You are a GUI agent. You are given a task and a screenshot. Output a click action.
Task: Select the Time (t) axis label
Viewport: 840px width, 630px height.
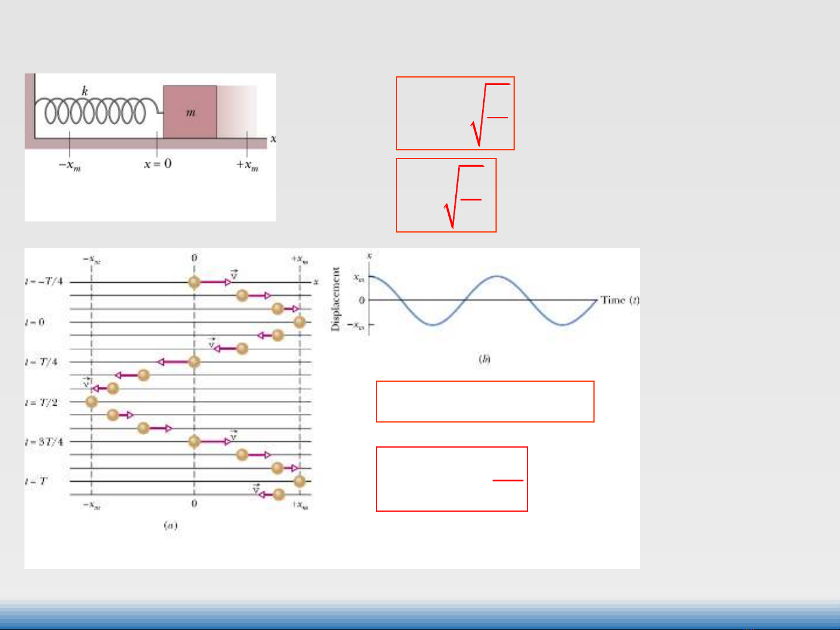click(620, 300)
